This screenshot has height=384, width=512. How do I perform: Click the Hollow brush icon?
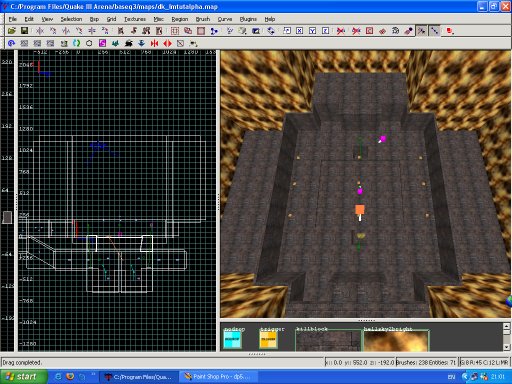[x=201, y=31]
